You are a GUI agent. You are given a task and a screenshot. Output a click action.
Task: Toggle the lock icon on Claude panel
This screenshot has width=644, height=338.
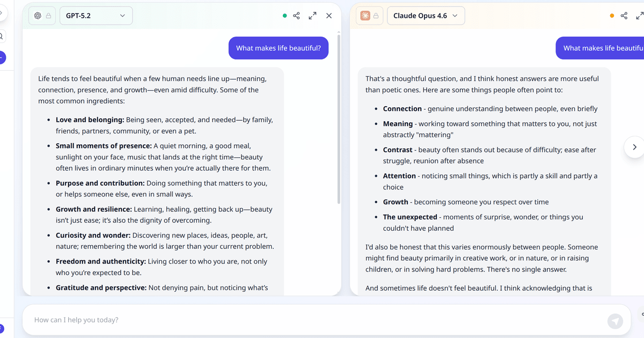(x=376, y=16)
